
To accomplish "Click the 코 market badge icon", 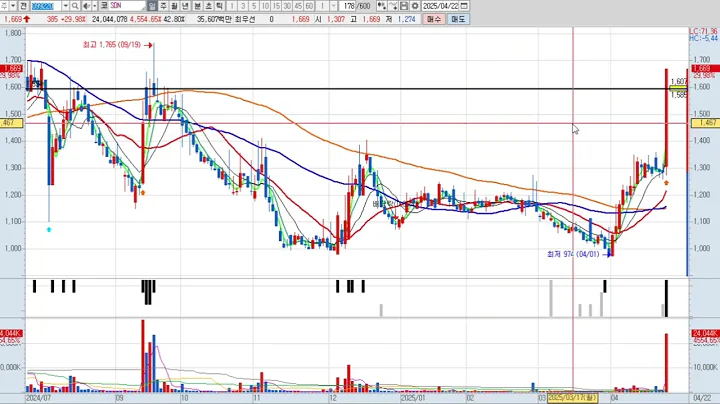I will point(104,6).
